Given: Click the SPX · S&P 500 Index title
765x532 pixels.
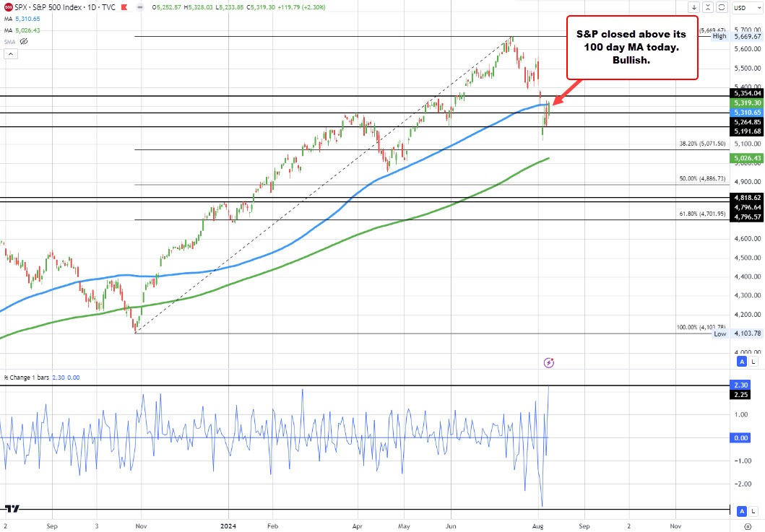Looking at the screenshot, I should tap(48, 7).
